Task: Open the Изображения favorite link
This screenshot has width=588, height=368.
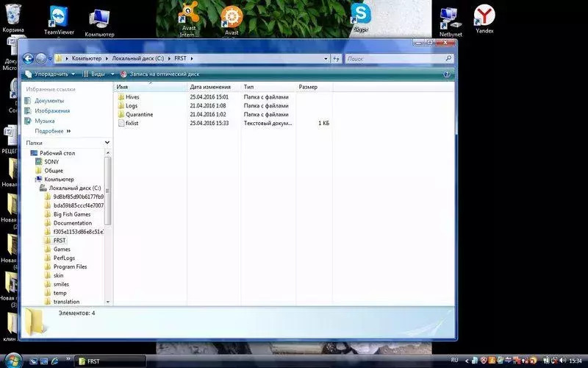Action: [x=52, y=111]
